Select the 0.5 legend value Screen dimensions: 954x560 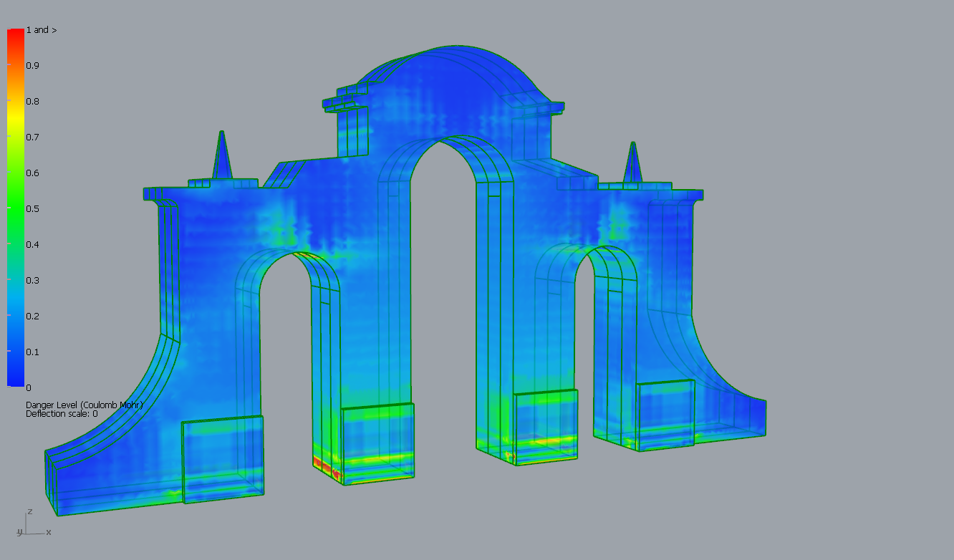coord(33,209)
